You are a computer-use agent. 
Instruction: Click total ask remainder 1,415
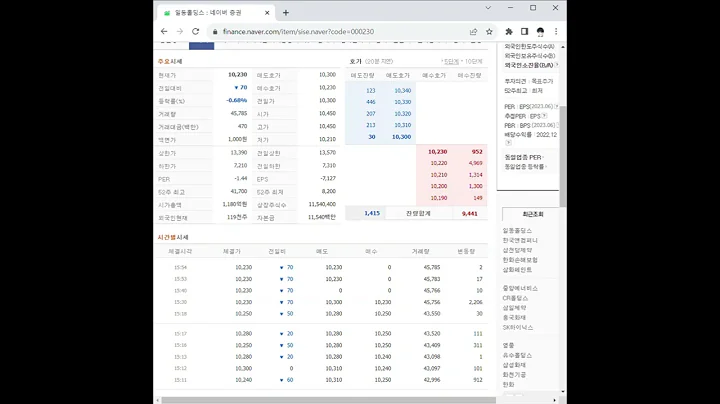[372, 213]
